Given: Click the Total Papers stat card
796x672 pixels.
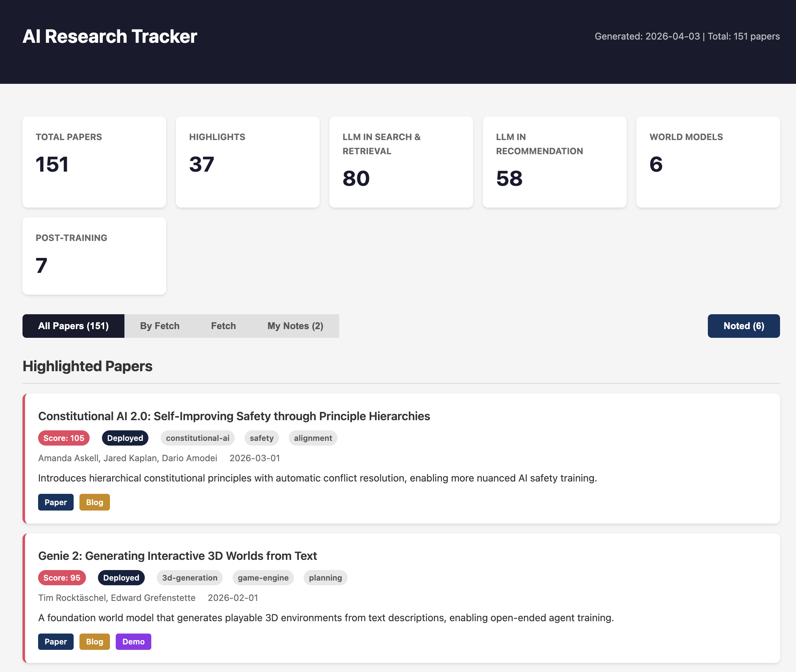Looking at the screenshot, I should [x=94, y=162].
